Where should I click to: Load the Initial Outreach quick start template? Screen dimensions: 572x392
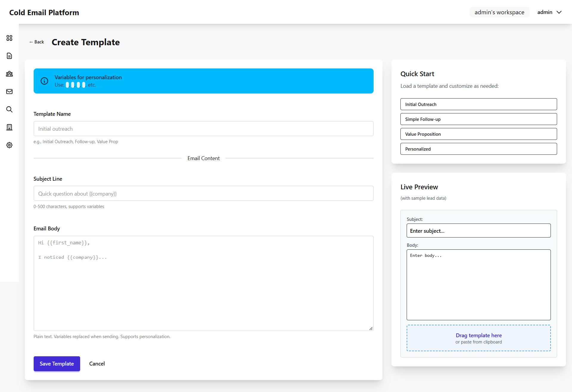coord(478,104)
